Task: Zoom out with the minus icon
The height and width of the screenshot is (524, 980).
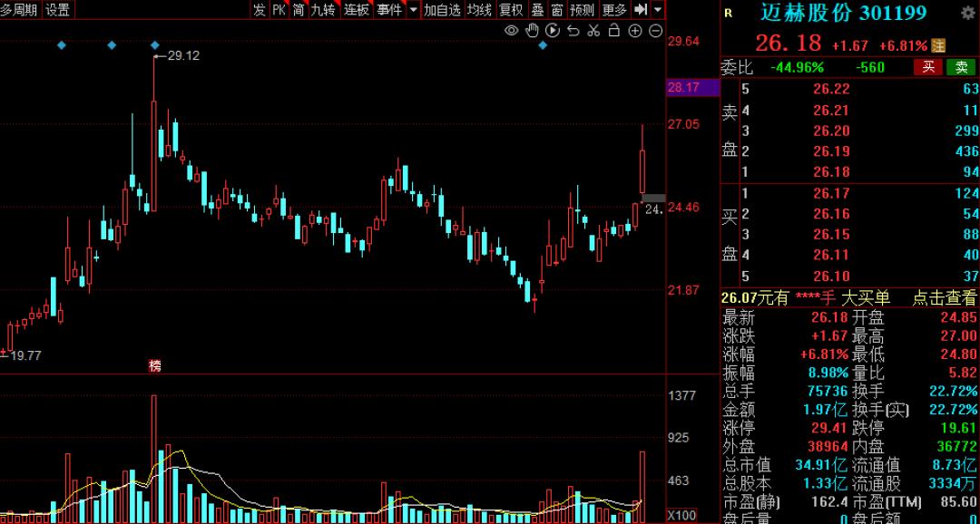Action: coord(655,31)
